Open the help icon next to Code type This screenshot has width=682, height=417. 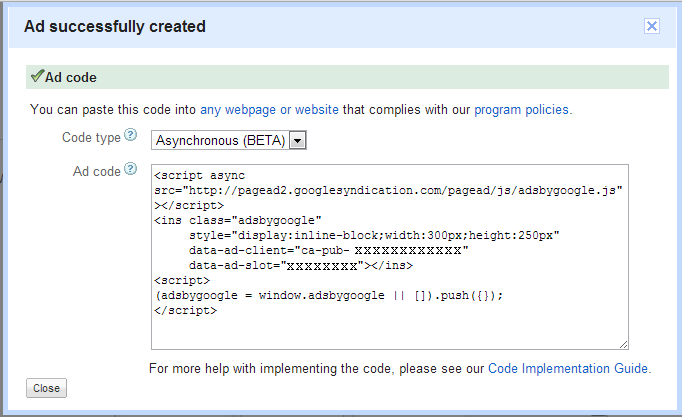coord(130,137)
